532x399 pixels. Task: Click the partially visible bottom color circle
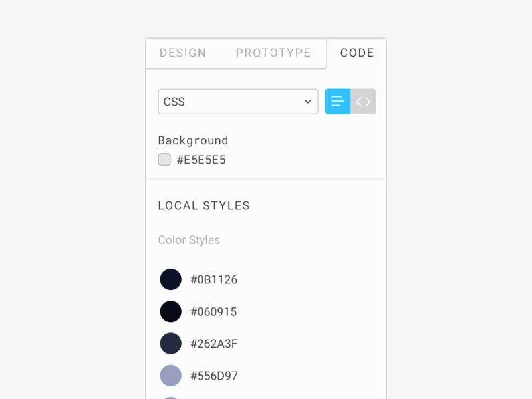(170, 397)
